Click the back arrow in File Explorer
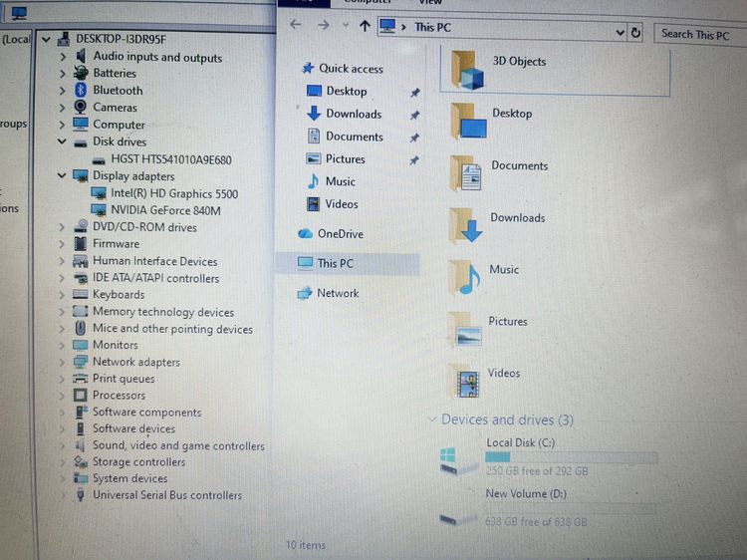 click(x=296, y=24)
